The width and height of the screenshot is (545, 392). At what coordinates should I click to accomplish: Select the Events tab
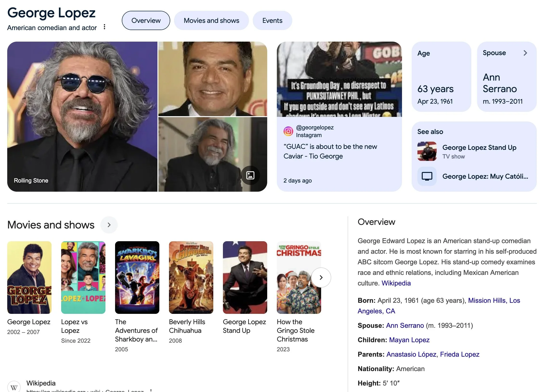(272, 21)
